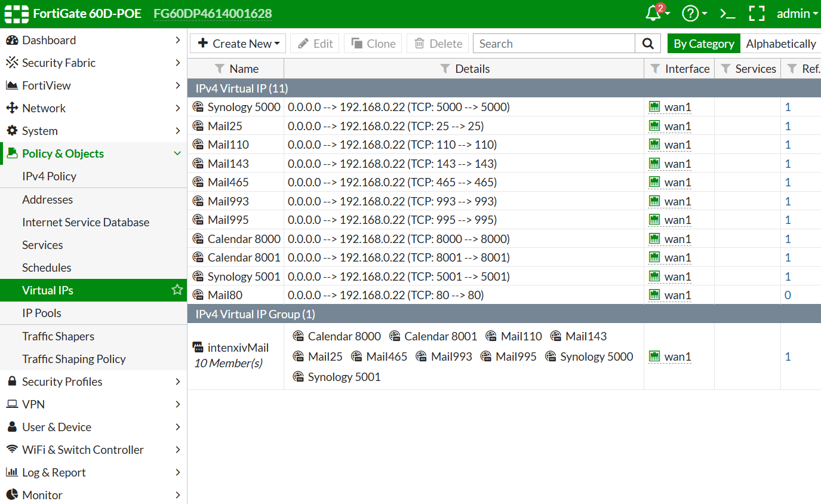The image size is (821, 504).
Task: Click the System gear icon
Action: (11, 131)
